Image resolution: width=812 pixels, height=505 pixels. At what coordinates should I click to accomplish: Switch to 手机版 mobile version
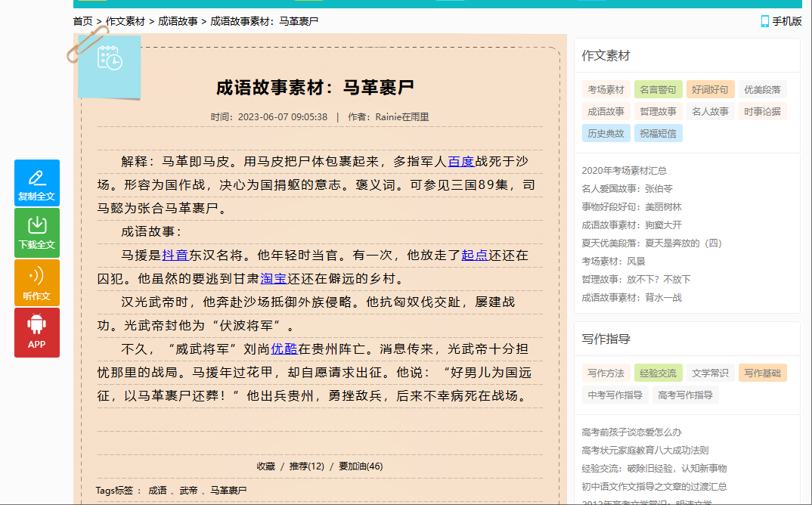(786, 21)
